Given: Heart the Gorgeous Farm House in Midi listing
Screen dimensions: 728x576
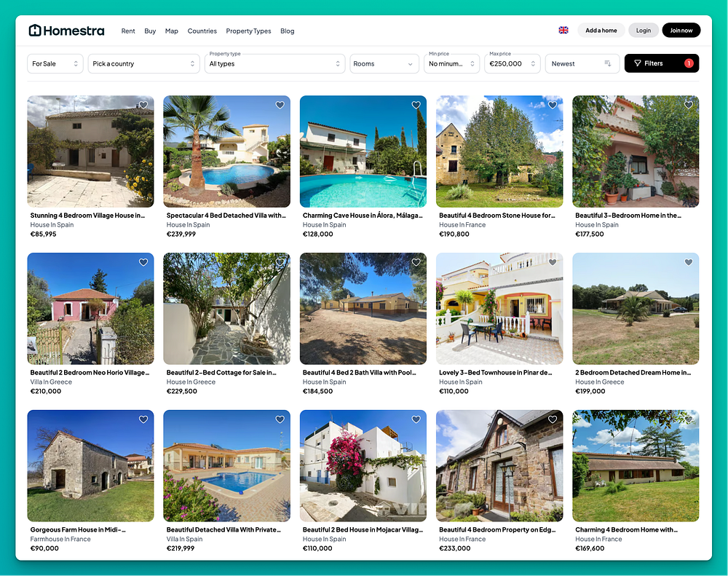Looking at the screenshot, I should 143,419.
